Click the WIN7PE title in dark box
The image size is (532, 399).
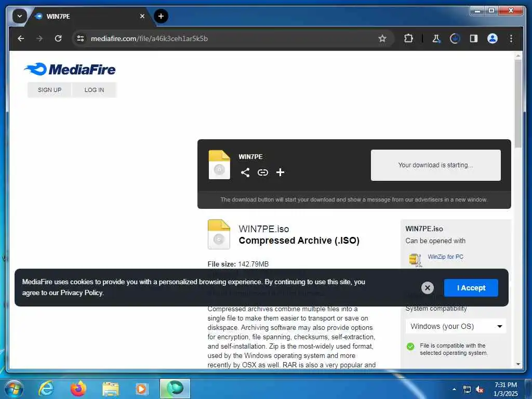click(250, 157)
